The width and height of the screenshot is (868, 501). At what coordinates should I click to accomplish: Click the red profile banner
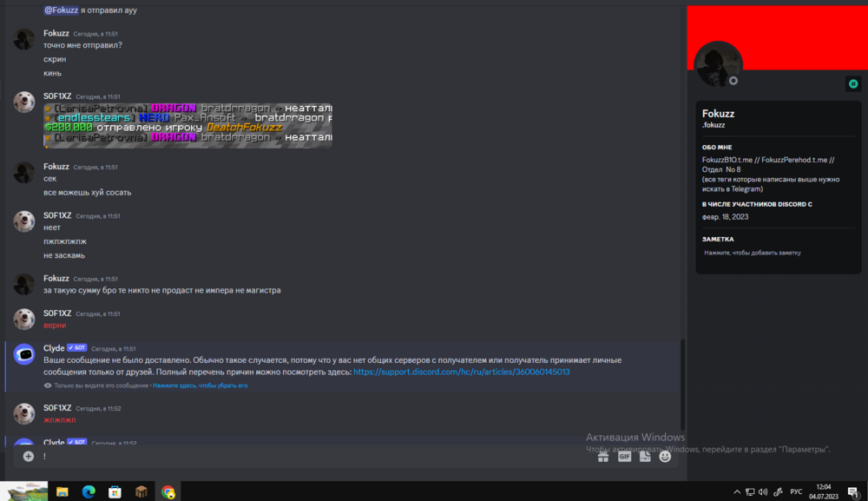[777, 37]
